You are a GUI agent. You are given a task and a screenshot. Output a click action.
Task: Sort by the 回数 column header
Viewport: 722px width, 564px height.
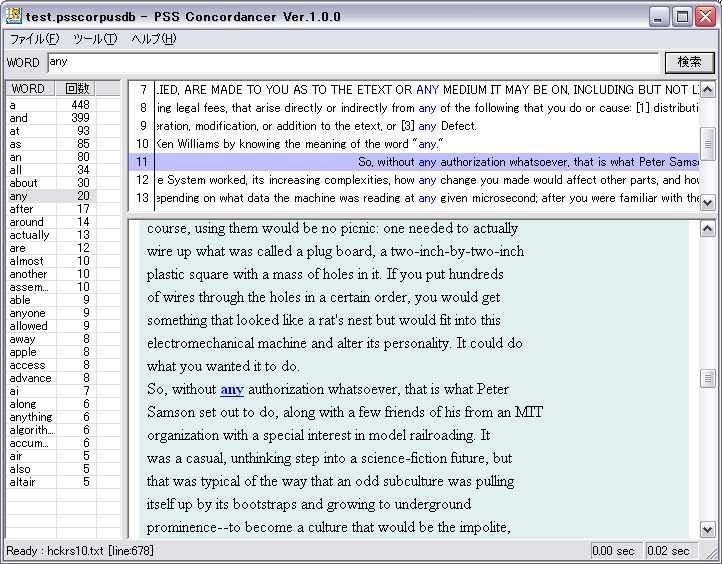(76, 88)
